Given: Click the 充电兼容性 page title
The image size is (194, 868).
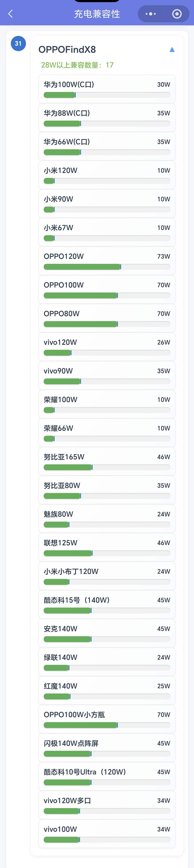Looking at the screenshot, I should pyautogui.click(x=97, y=14).
